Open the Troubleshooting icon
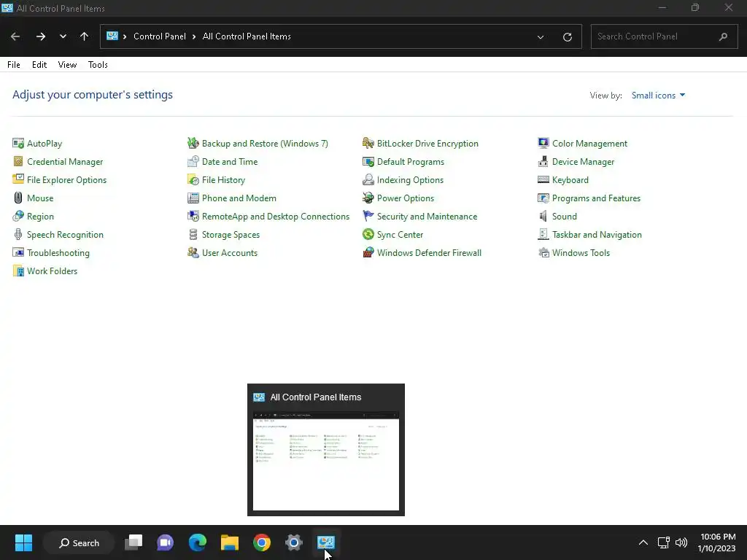 pyautogui.click(x=18, y=252)
